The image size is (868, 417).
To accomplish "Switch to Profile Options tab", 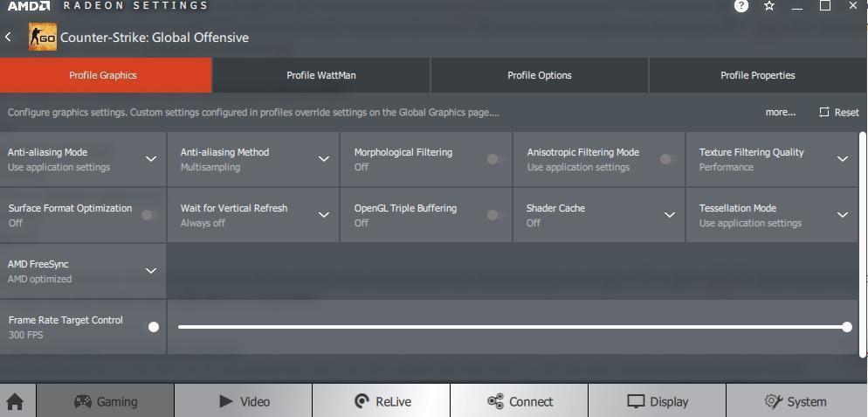I will [x=540, y=75].
